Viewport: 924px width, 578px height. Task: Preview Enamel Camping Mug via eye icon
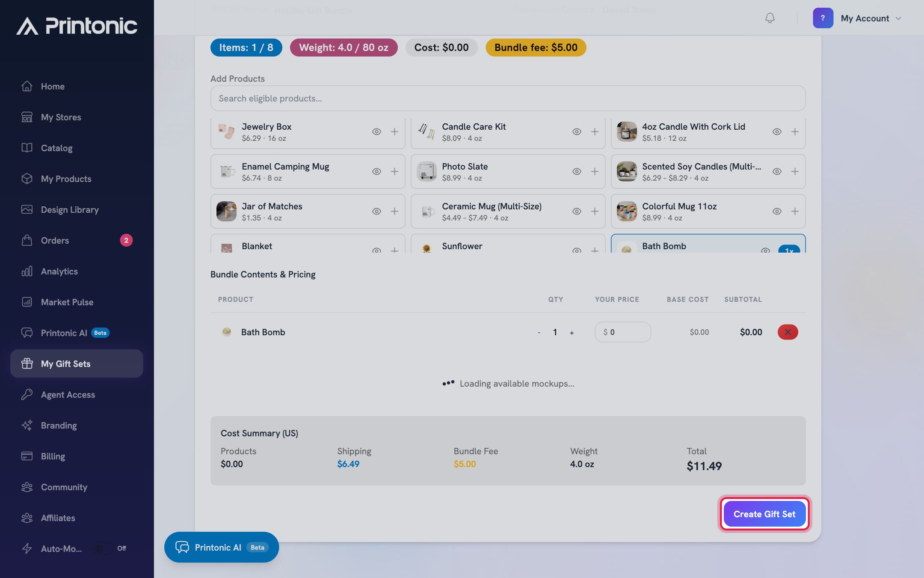click(x=376, y=172)
